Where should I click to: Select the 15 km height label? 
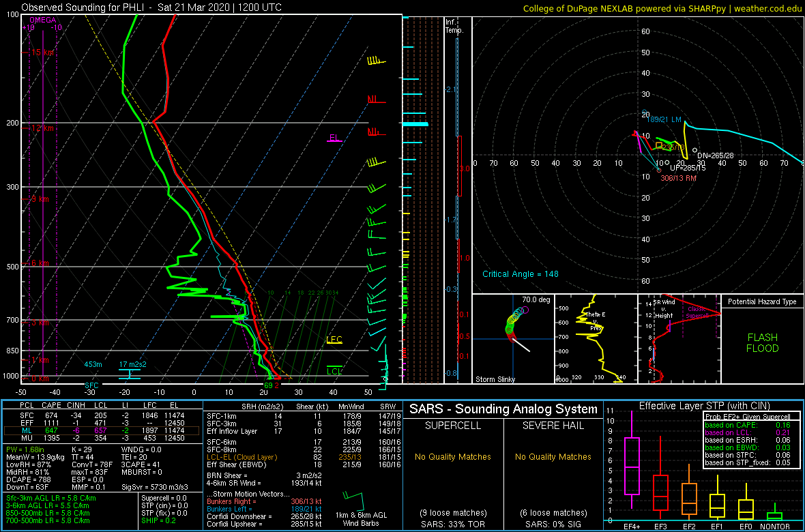pyautogui.click(x=42, y=53)
